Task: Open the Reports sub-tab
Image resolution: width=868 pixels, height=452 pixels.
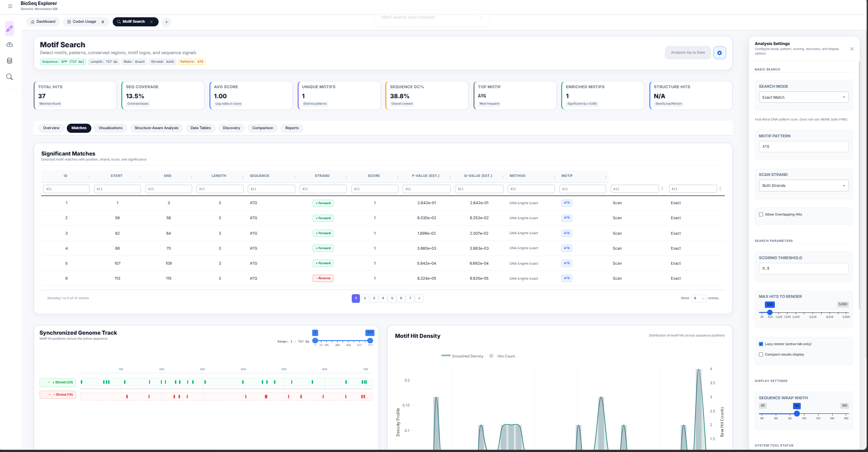Action: 292,128
